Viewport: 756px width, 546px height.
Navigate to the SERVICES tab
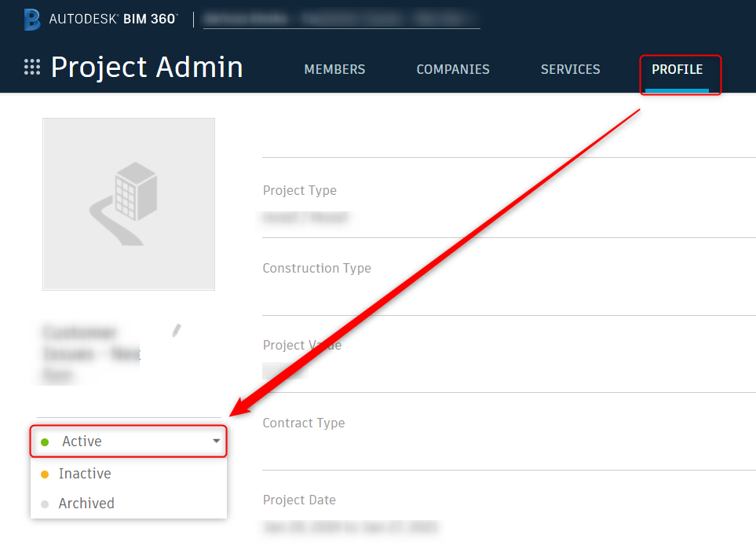pos(570,69)
